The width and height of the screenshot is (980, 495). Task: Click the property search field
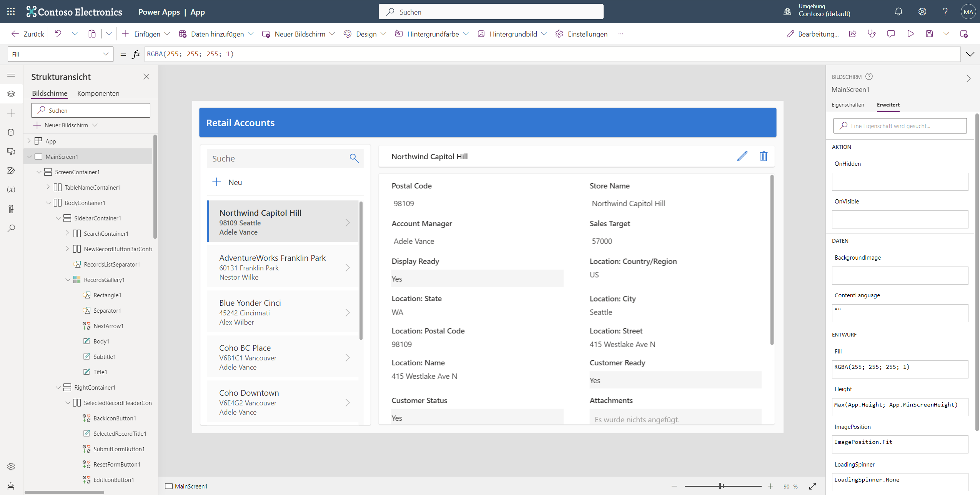click(x=900, y=126)
